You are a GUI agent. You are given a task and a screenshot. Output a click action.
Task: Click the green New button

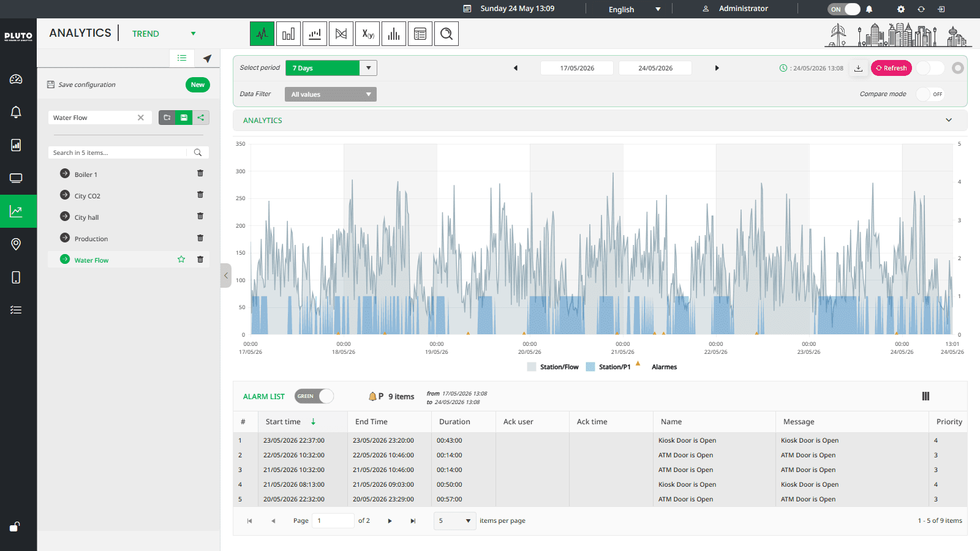pyautogui.click(x=198, y=85)
